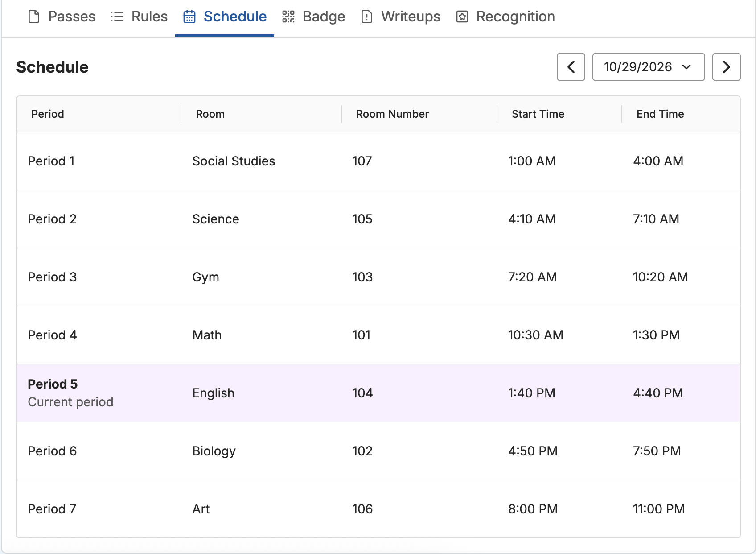Click the Schedule calendar icon
756x554 pixels.
click(189, 17)
